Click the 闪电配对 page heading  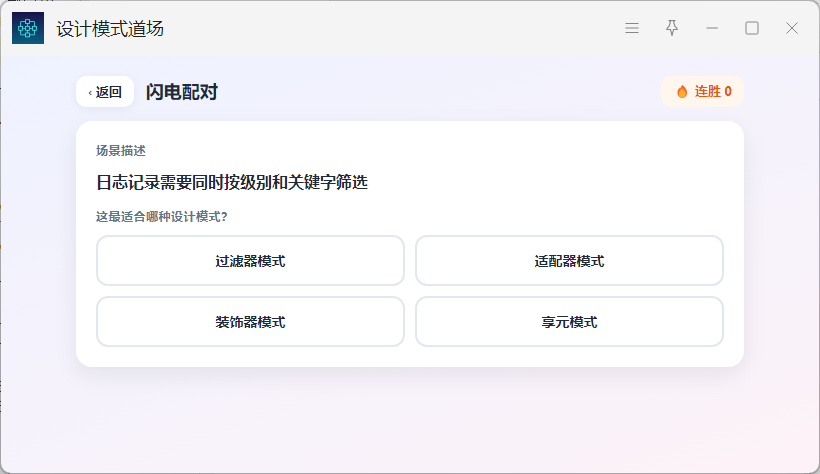[182, 92]
